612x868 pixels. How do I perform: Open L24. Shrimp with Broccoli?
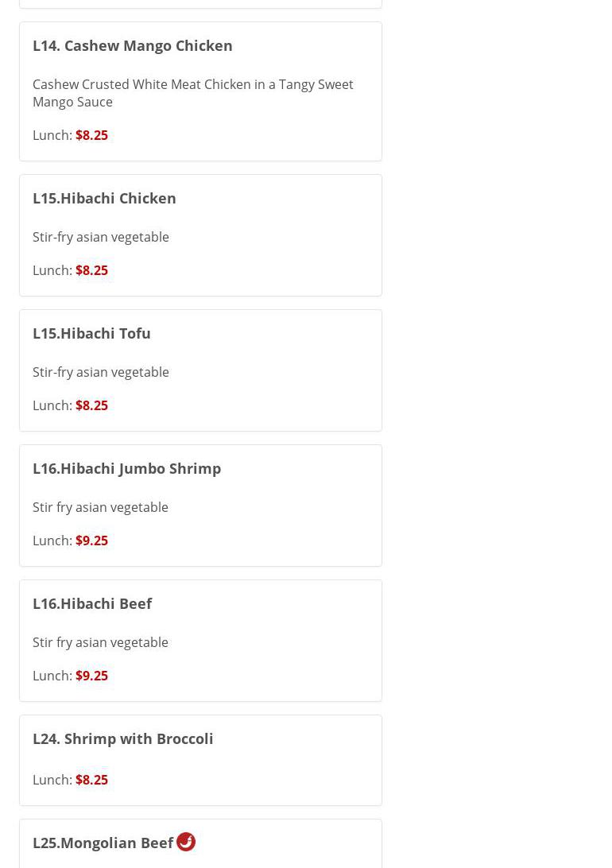click(x=122, y=738)
